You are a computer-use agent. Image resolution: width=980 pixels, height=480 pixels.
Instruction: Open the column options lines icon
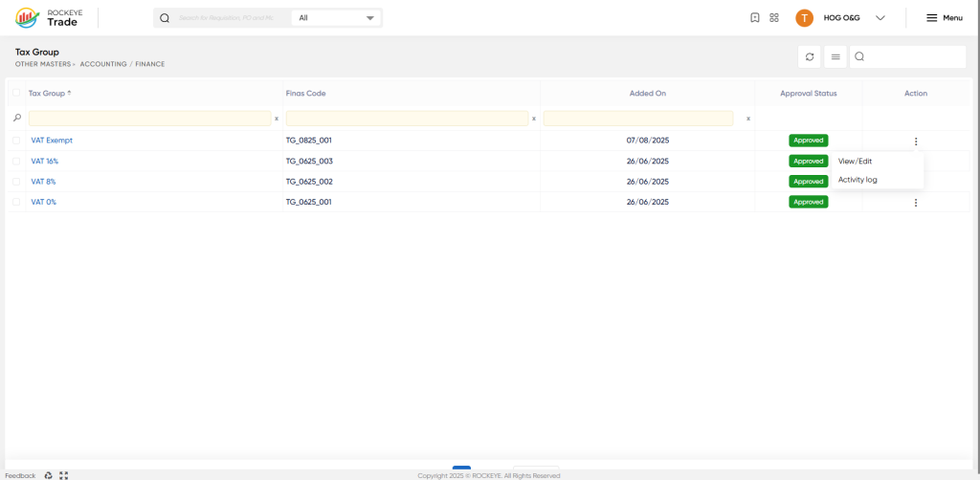pyautogui.click(x=835, y=56)
